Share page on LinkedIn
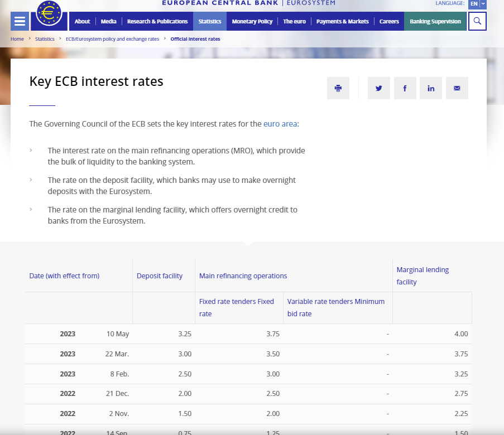The image size is (504, 435). [431, 88]
